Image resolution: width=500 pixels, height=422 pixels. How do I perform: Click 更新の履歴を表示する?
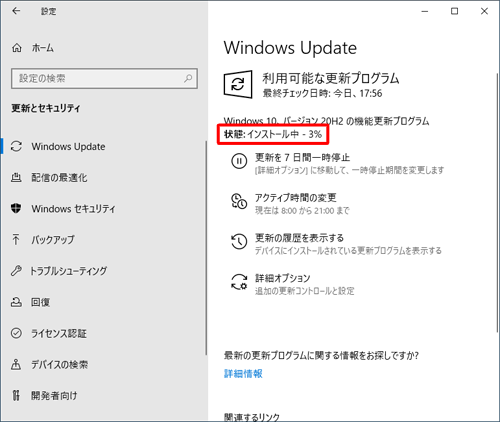[299, 238]
